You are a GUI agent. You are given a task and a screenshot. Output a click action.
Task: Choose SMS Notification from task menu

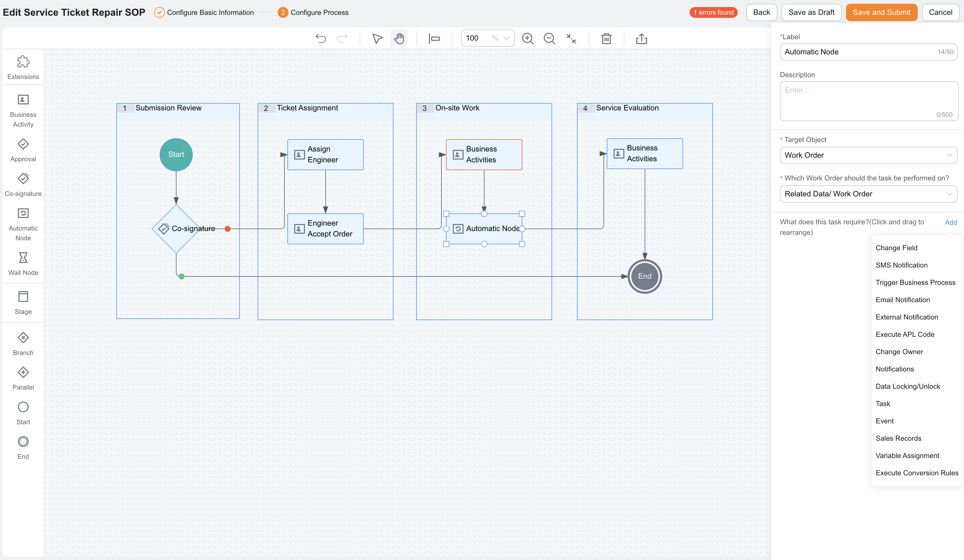[x=901, y=265]
